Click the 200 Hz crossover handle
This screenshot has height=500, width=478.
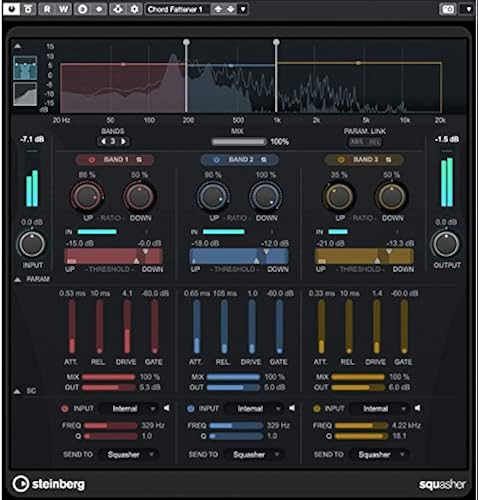tap(187, 42)
